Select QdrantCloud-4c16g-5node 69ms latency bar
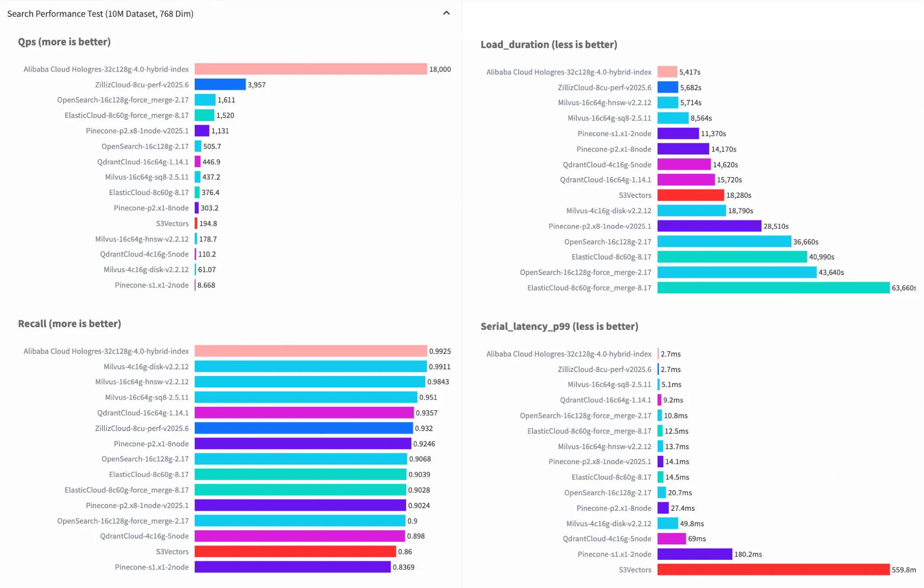 671,539
